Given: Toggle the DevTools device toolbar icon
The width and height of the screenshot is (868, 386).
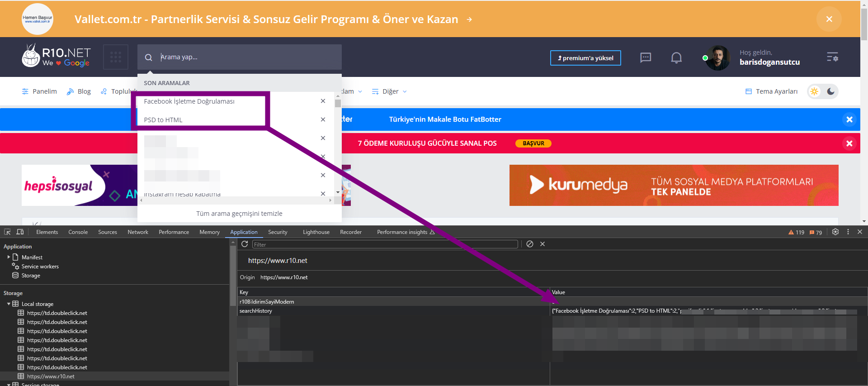Looking at the screenshot, I should pos(20,232).
